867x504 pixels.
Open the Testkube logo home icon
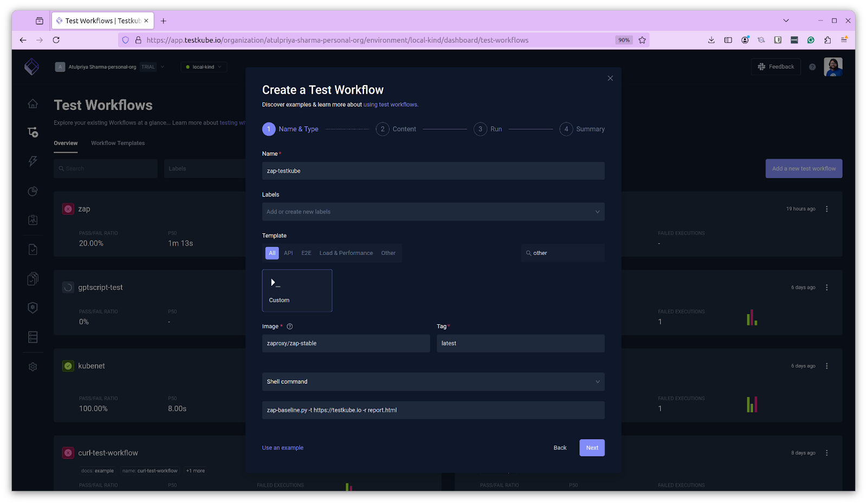[x=32, y=67]
